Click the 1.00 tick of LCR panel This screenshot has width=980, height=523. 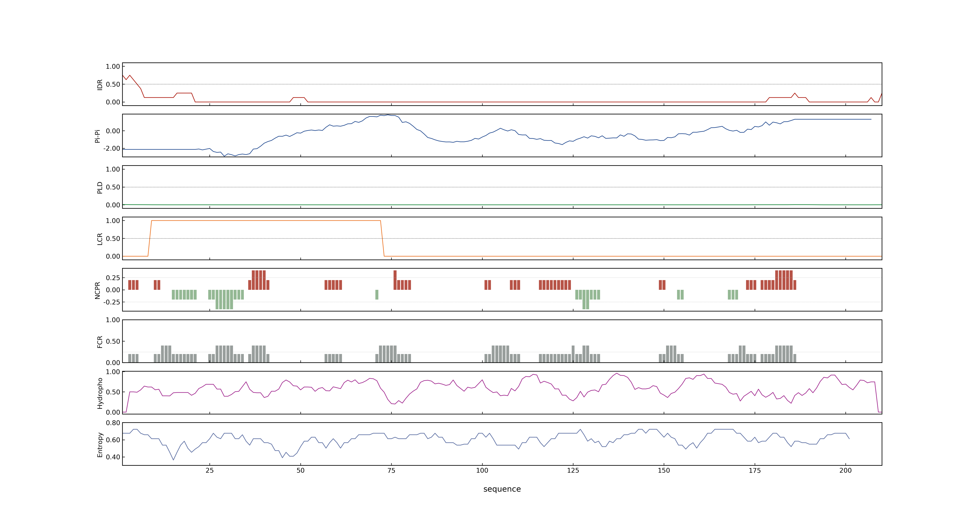pyautogui.click(x=113, y=221)
